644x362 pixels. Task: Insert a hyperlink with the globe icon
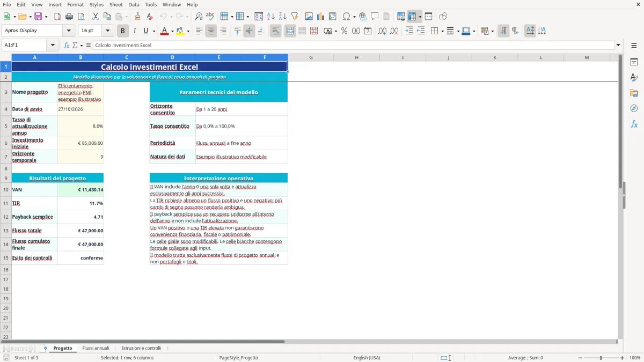(x=363, y=17)
